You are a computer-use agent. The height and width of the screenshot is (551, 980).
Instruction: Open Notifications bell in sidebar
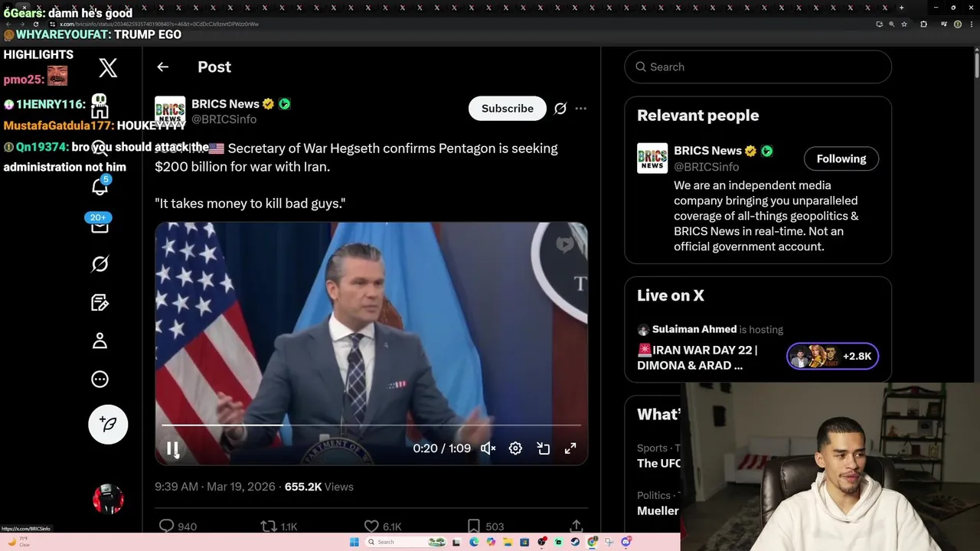pos(100,186)
